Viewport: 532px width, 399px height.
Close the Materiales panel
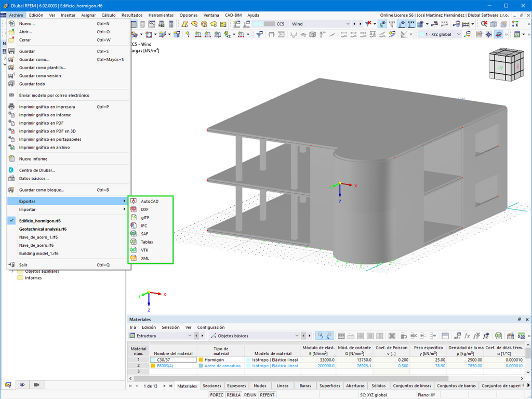527,320
